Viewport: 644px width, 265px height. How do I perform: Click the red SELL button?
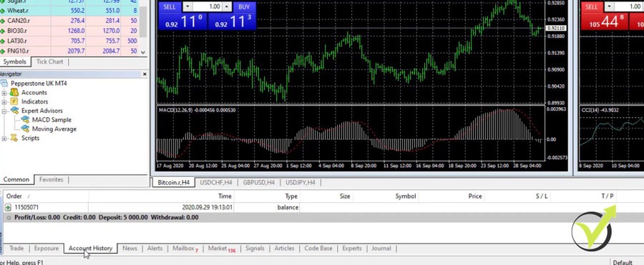point(592,6)
